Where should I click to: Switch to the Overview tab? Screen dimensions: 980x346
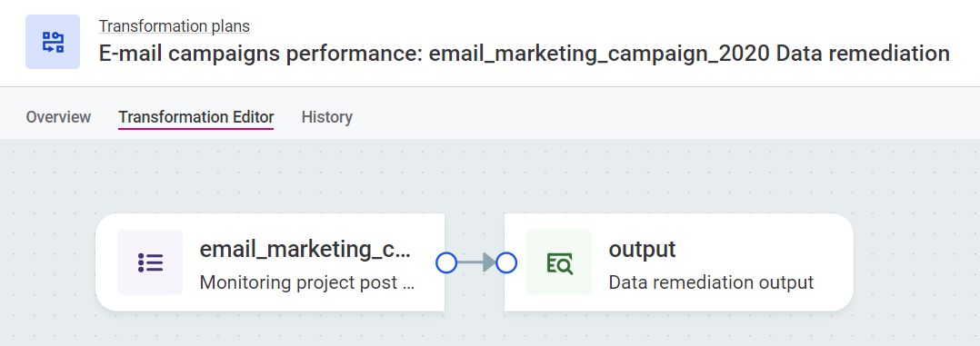pos(58,117)
